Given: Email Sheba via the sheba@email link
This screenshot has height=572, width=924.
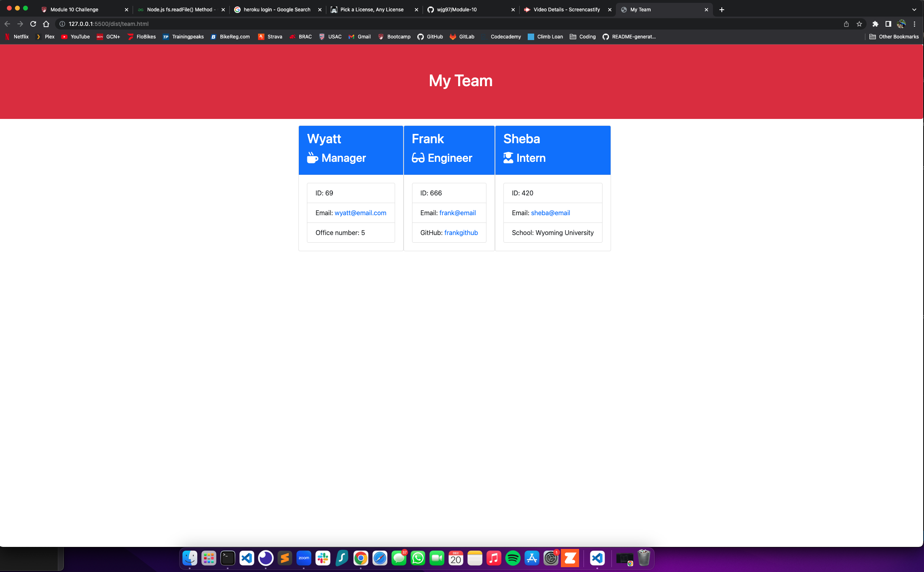Looking at the screenshot, I should click(550, 213).
